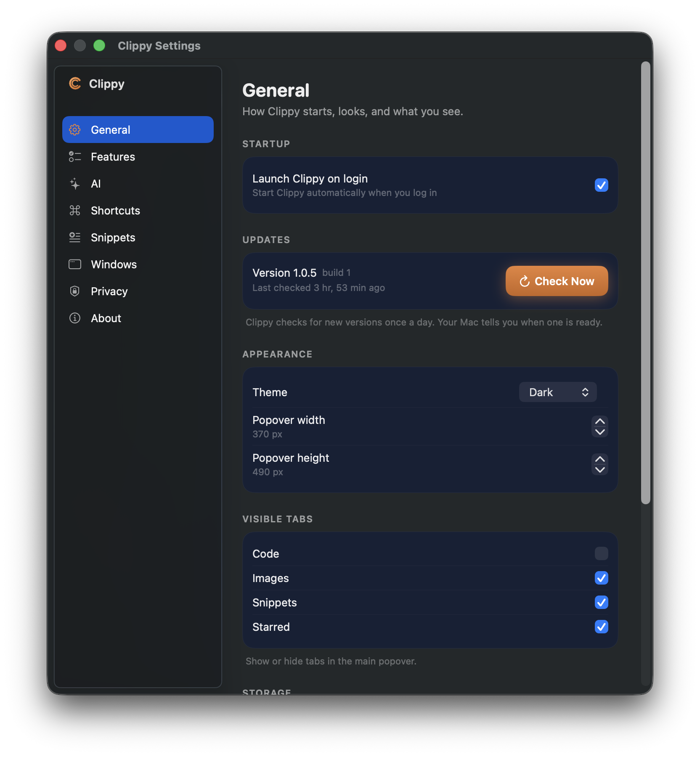Click the 'Popover height' label
700x757 pixels.
pos(291,458)
